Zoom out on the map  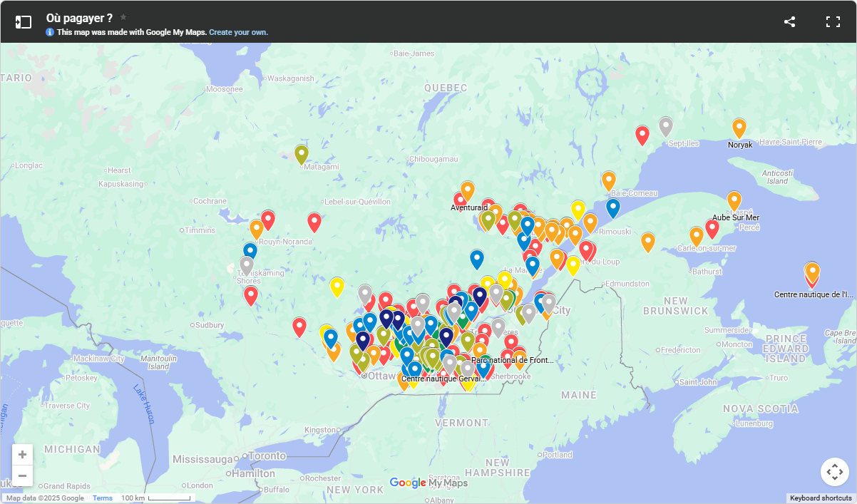23,475
